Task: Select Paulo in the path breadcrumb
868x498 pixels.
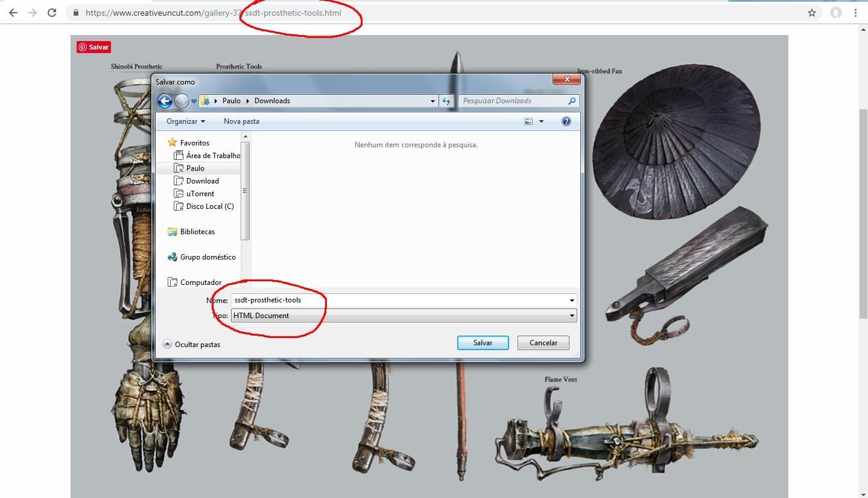Action: click(x=231, y=101)
